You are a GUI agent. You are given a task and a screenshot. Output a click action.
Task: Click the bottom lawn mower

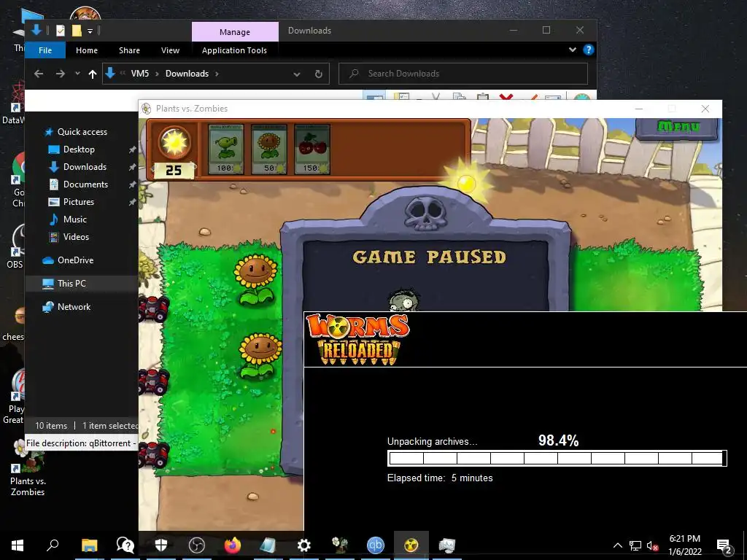point(154,455)
